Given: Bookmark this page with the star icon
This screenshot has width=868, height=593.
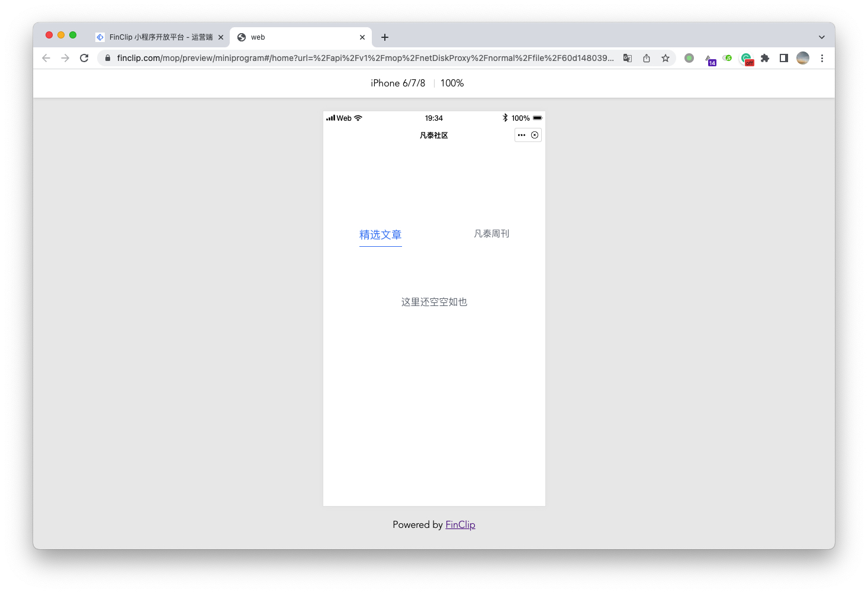Looking at the screenshot, I should click(666, 58).
